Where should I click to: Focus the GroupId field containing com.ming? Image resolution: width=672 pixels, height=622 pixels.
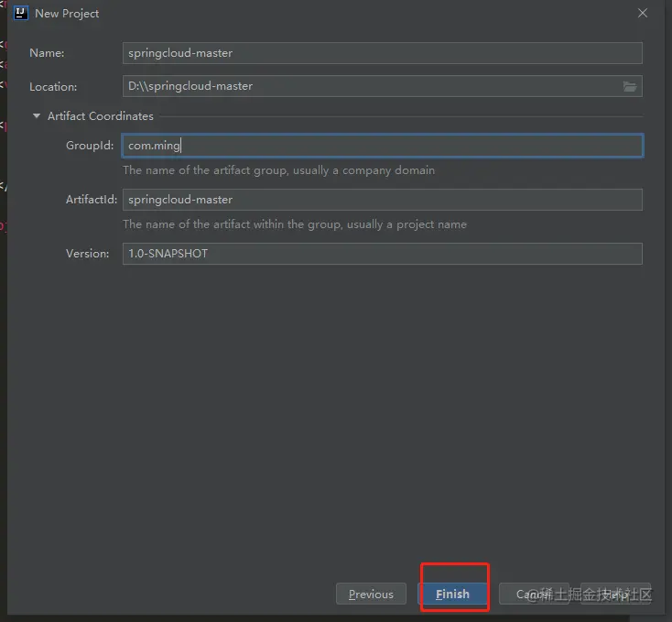383,146
